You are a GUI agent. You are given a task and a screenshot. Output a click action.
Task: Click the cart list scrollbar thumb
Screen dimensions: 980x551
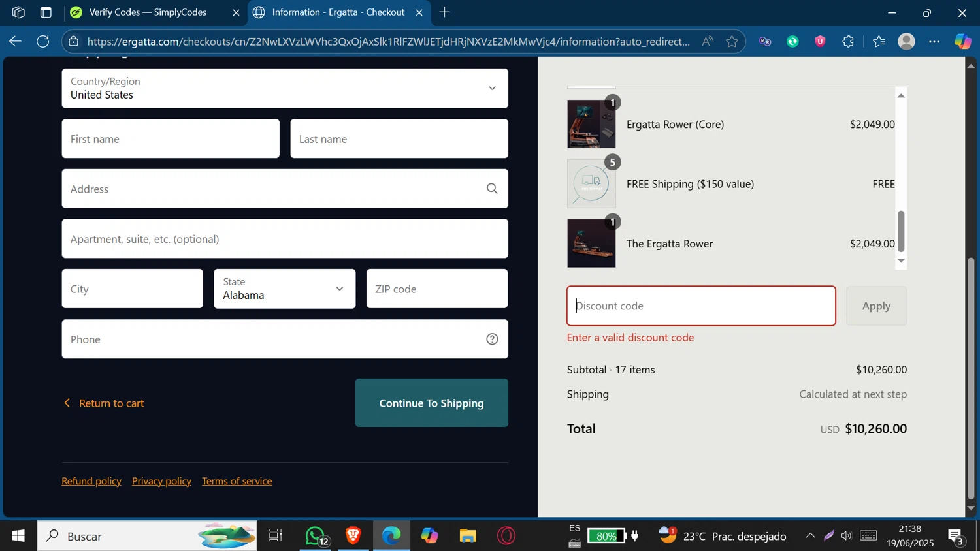(x=901, y=231)
